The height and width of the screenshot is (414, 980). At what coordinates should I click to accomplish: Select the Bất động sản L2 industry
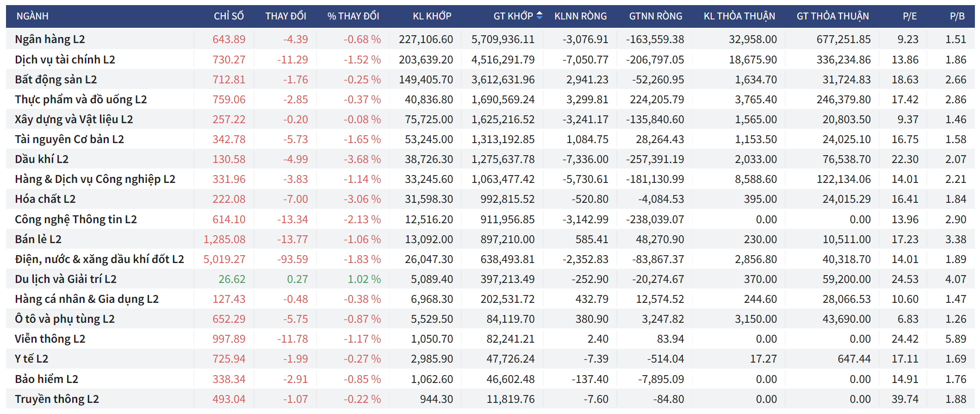pyautogui.click(x=56, y=80)
